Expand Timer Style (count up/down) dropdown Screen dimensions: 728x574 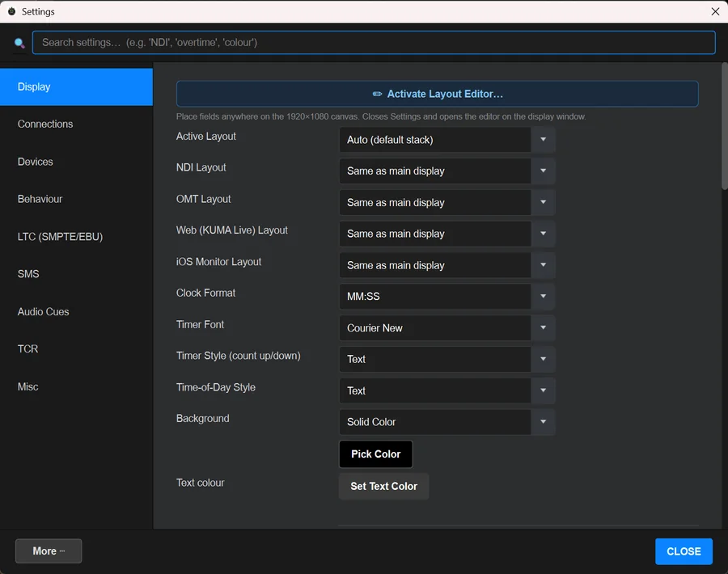(447, 359)
